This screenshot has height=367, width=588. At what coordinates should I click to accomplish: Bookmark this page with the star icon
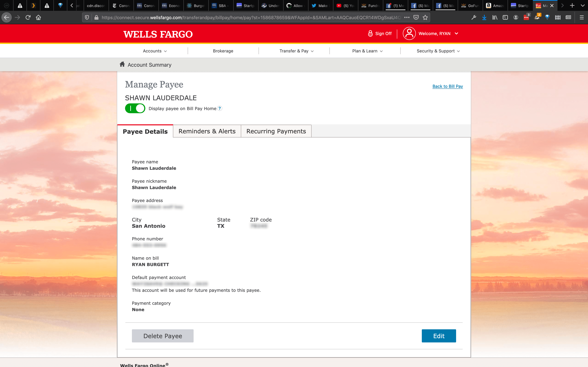[425, 18]
